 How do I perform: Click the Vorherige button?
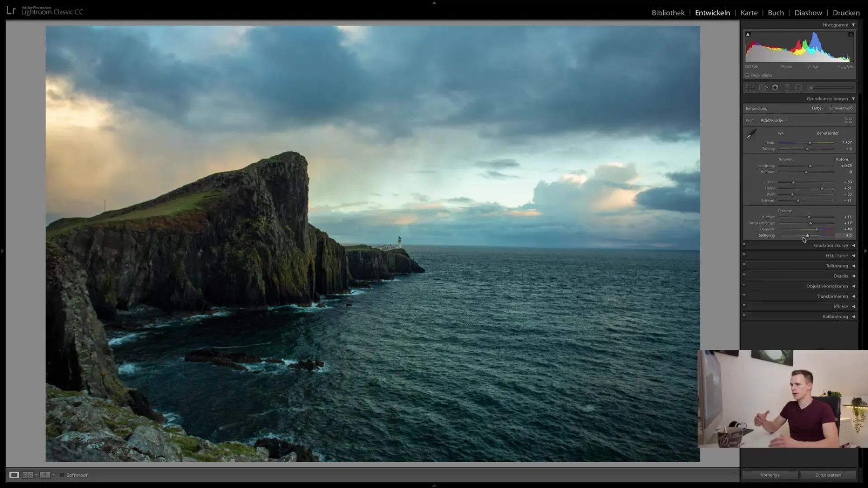[x=770, y=475]
